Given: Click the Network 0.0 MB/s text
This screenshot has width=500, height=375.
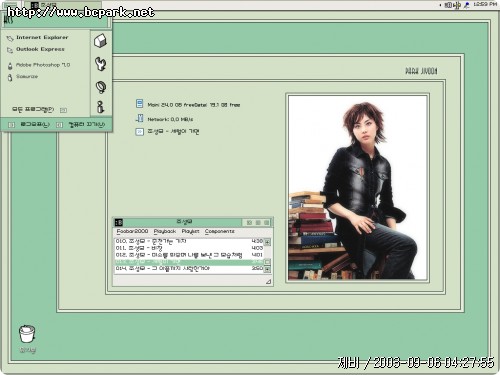Looking at the screenshot, I should [x=170, y=119].
